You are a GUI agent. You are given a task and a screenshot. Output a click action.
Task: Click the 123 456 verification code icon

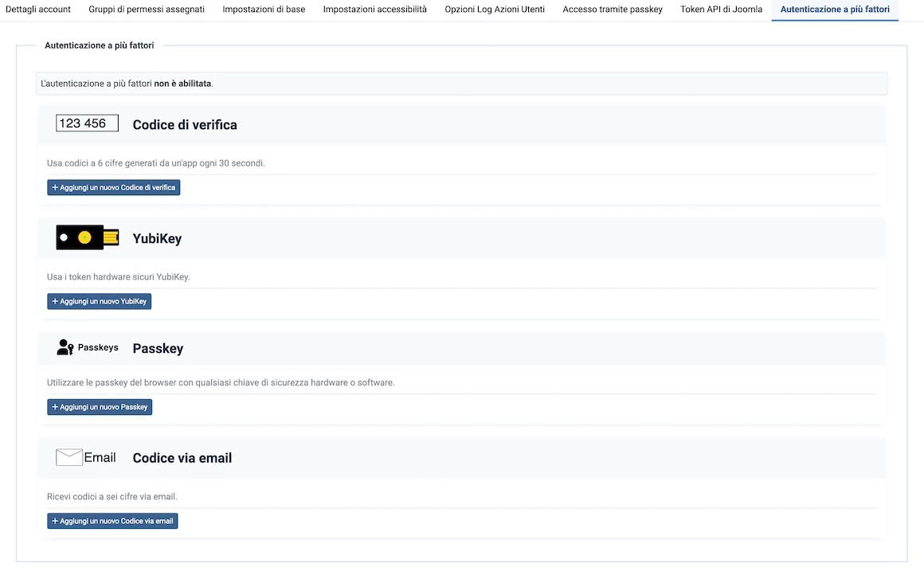coord(87,123)
